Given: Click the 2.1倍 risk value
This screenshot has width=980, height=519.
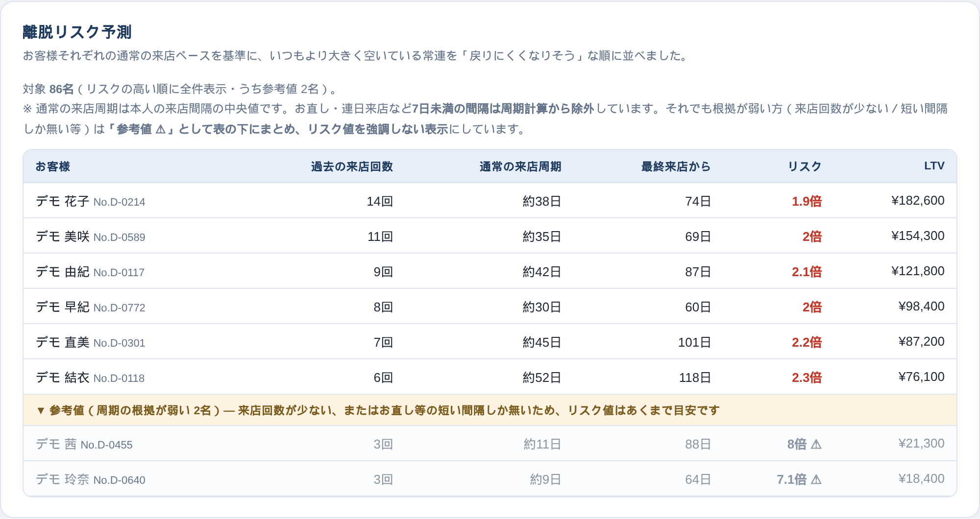Looking at the screenshot, I should click(x=807, y=272).
